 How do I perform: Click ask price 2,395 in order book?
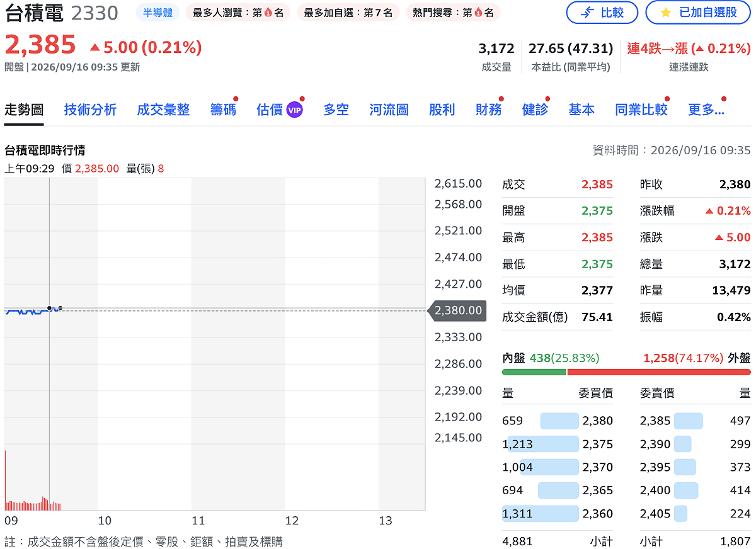pyautogui.click(x=655, y=467)
